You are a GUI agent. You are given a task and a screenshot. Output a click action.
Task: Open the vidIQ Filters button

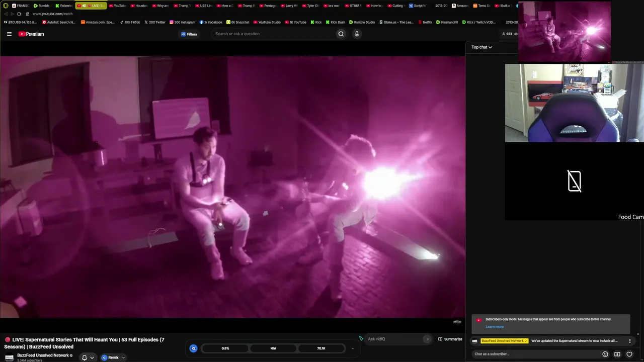[x=189, y=34]
